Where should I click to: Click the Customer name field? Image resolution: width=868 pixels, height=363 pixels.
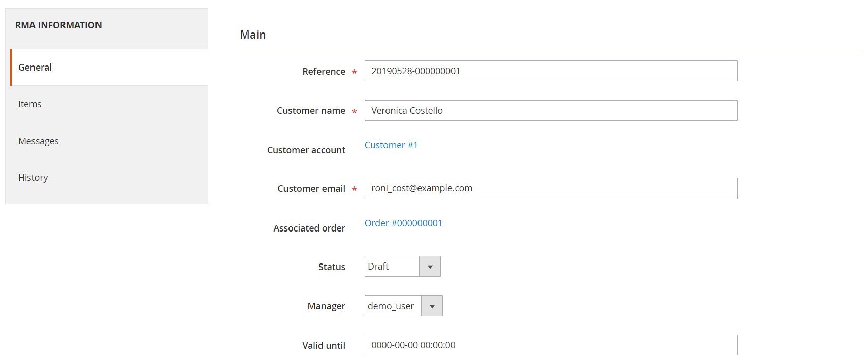551,110
